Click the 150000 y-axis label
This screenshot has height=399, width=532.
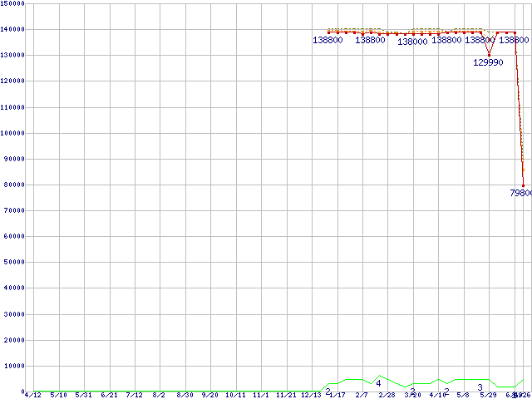click(12, 4)
